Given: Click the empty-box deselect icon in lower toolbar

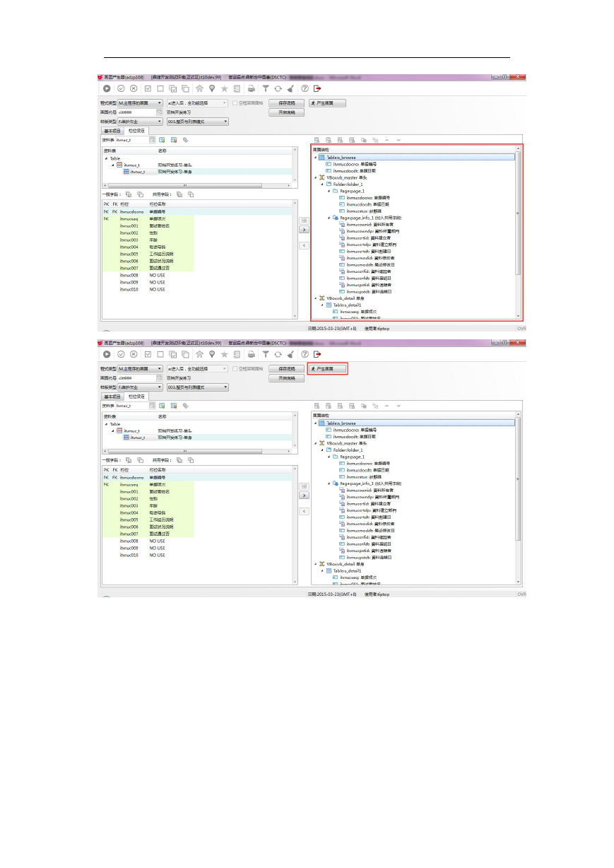Looking at the screenshot, I should pos(160,354).
